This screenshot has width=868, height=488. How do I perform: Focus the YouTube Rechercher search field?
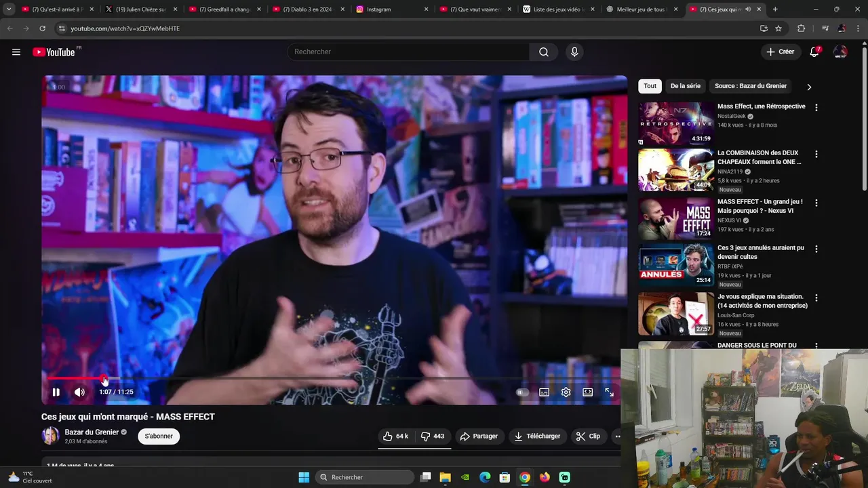pos(408,52)
